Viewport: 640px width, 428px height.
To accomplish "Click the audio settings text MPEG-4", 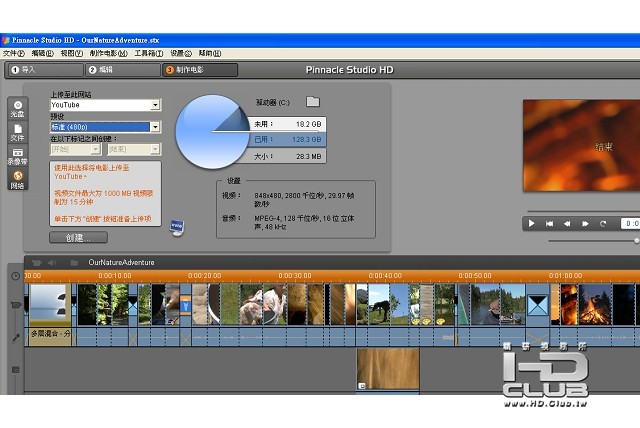I will tap(304, 222).
